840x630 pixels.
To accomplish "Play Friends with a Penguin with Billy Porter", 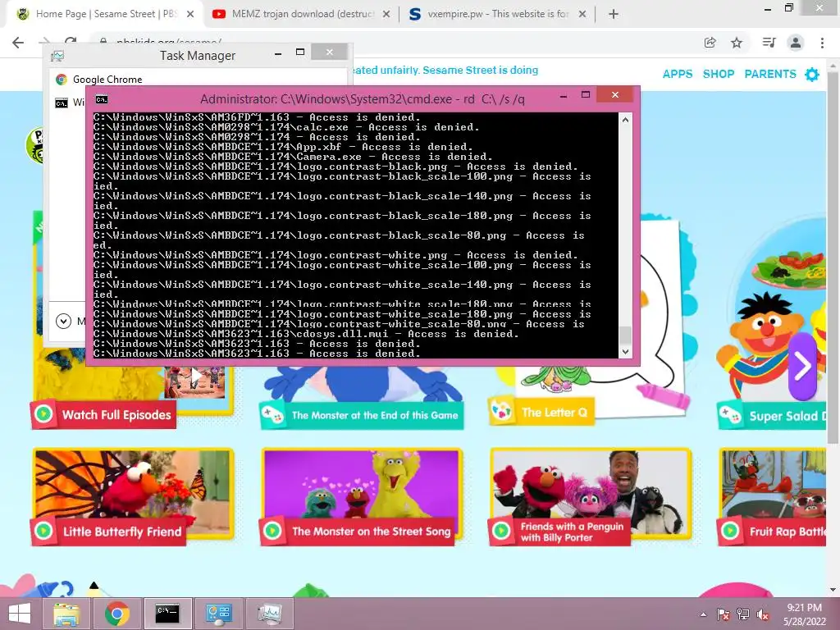I will (591, 495).
